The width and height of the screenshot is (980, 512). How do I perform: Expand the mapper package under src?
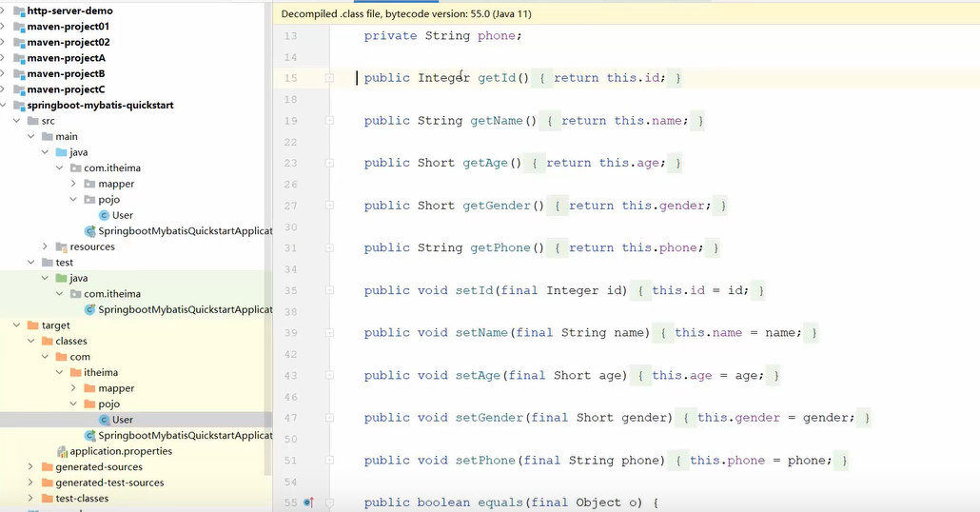73,184
